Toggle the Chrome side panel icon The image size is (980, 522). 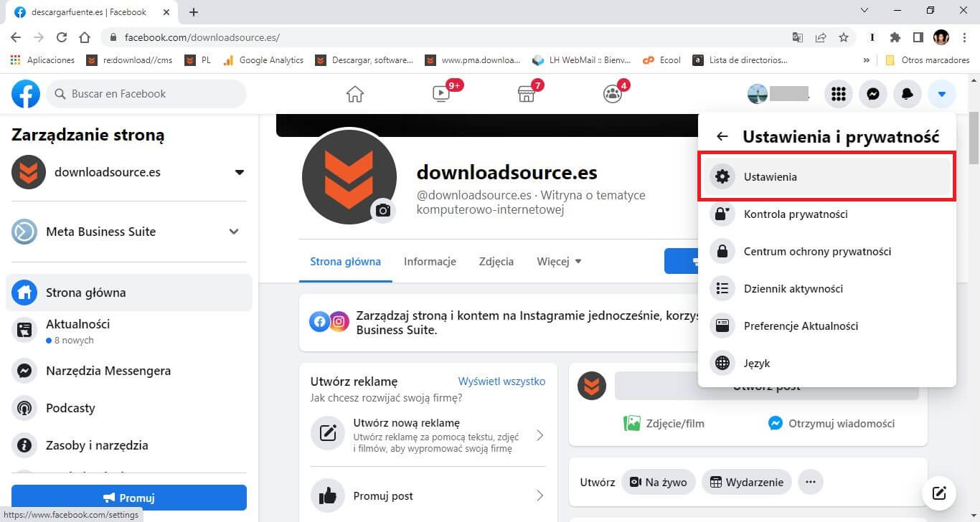(x=918, y=37)
